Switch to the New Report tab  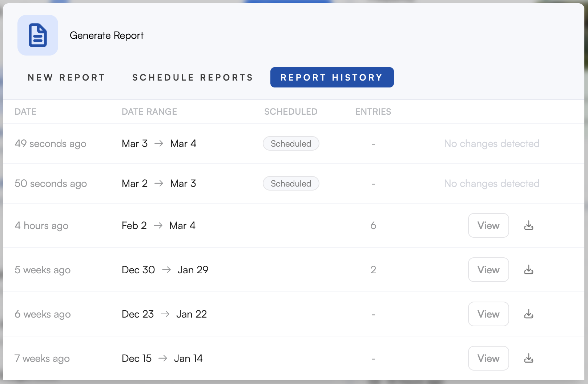pyautogui.click(x=67, y=77)
